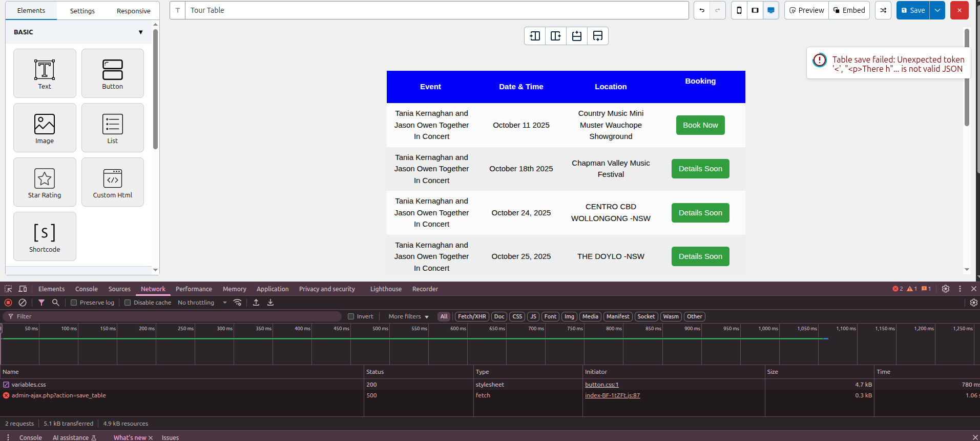Screen dimensions: 980x441
Task: Expand the Save options arrow
Action: point(937,10)
